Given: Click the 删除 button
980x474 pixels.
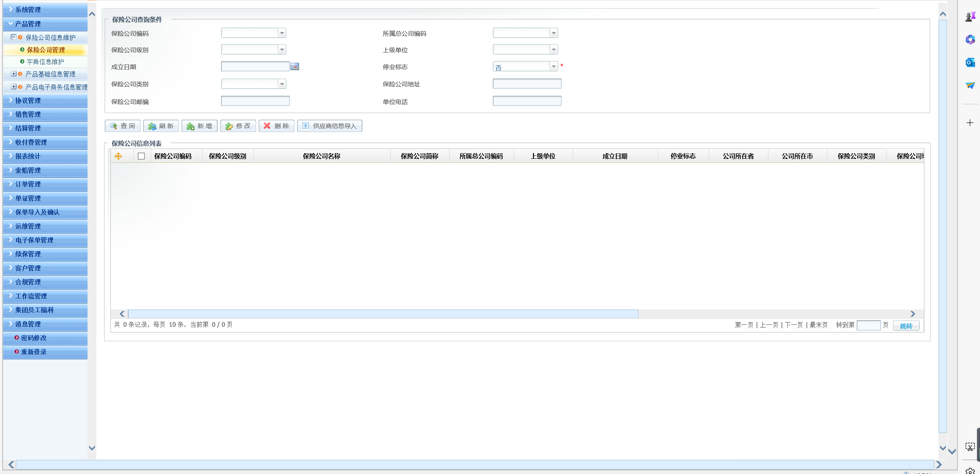Looking at the screenshot, I should 276,126.
